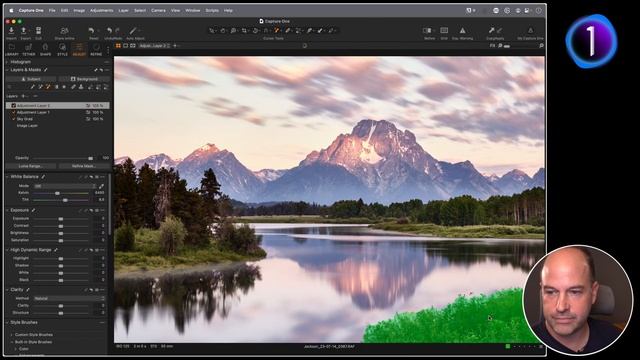640x360 pixels.
Task: Toggle the Before comparison view
Action: pos(427,31)
